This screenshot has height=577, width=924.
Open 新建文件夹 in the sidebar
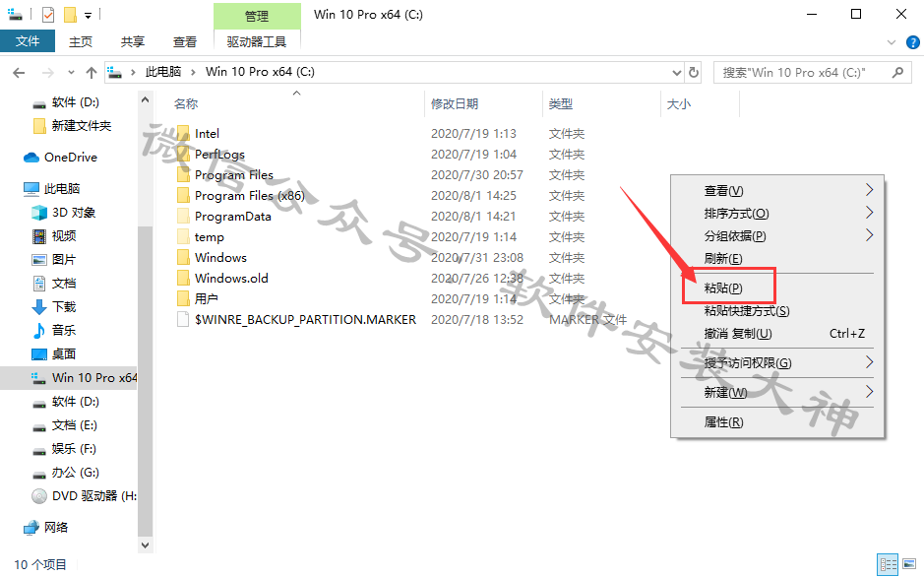click(82, 125)
